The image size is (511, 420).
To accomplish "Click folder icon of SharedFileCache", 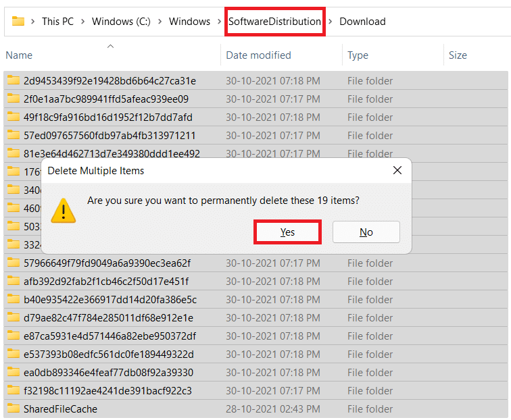I will tap(14, 409).
